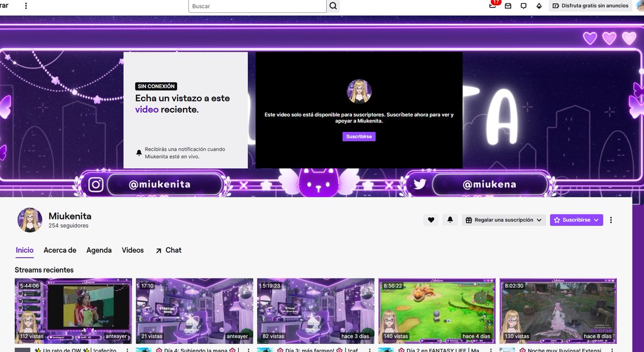Viewport: 644px width, 352px height.
Task: Open notifications inbox with red badge
Action: click(x=493, y=5)
